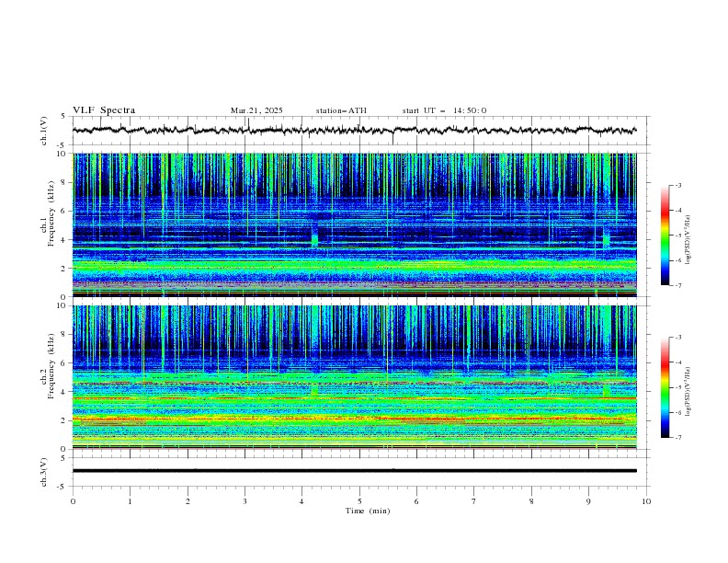Viewport: 728px width, 563px height.
Task: Click the 10 minute tick on time axis
Action: [x=646, y=501]
